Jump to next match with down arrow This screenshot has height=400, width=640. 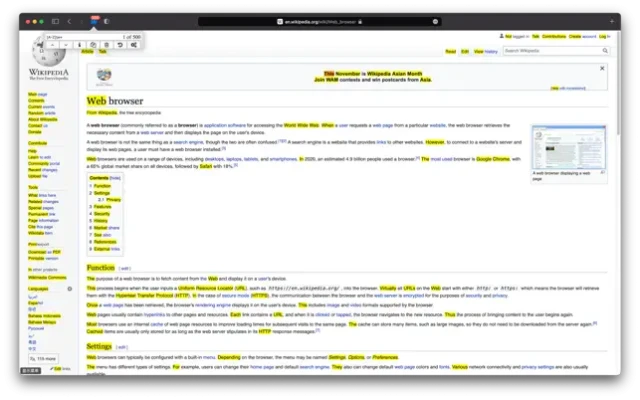66,45
